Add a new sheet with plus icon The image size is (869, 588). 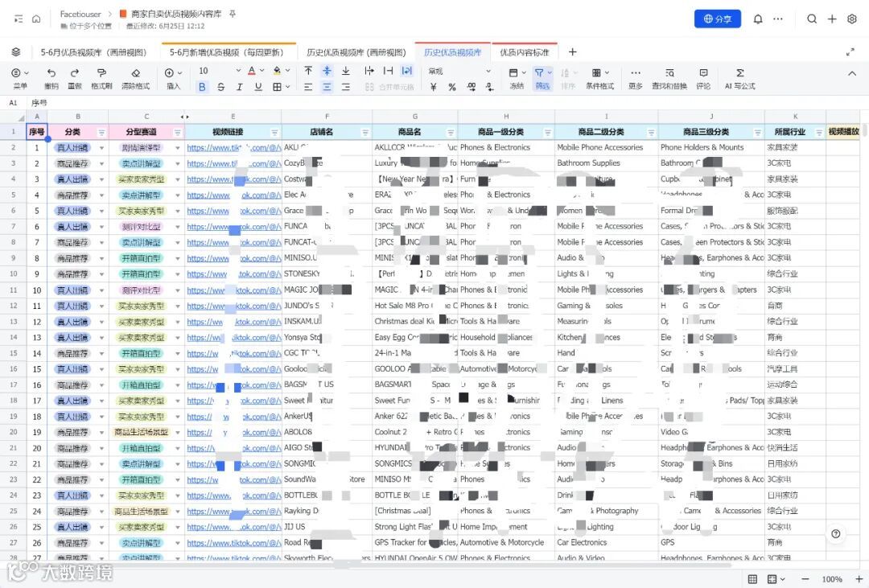click(x=573, y=51)
